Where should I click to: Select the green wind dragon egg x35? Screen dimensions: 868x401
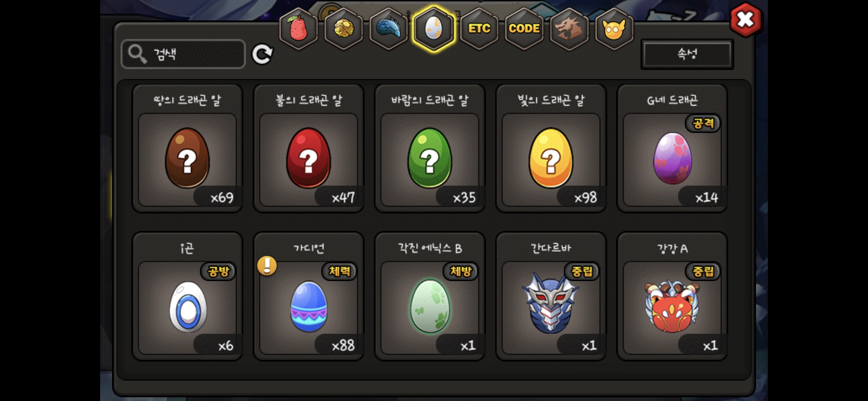pyautogui.click(x=430, y=149)
